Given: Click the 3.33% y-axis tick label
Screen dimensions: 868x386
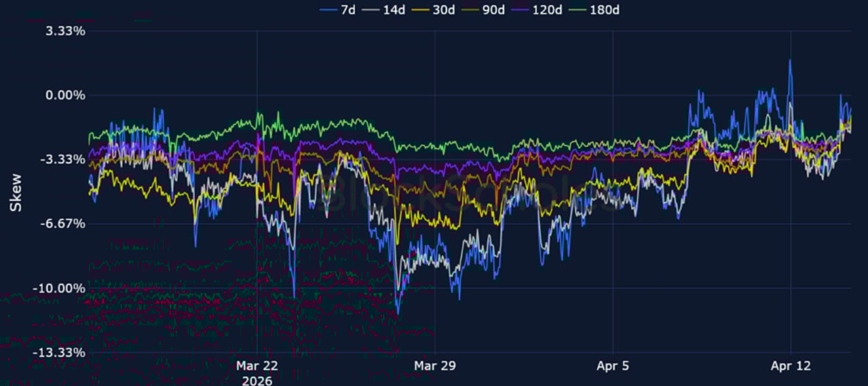Looking at the screenshot, I should tap(66, 31).
